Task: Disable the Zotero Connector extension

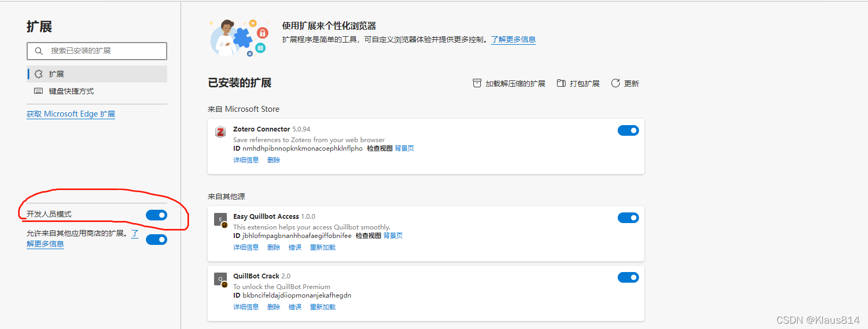Action: pos(628,130)
